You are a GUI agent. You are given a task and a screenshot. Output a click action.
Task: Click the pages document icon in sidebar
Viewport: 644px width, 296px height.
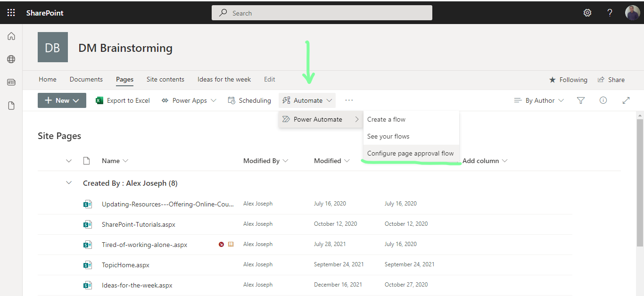11,105
